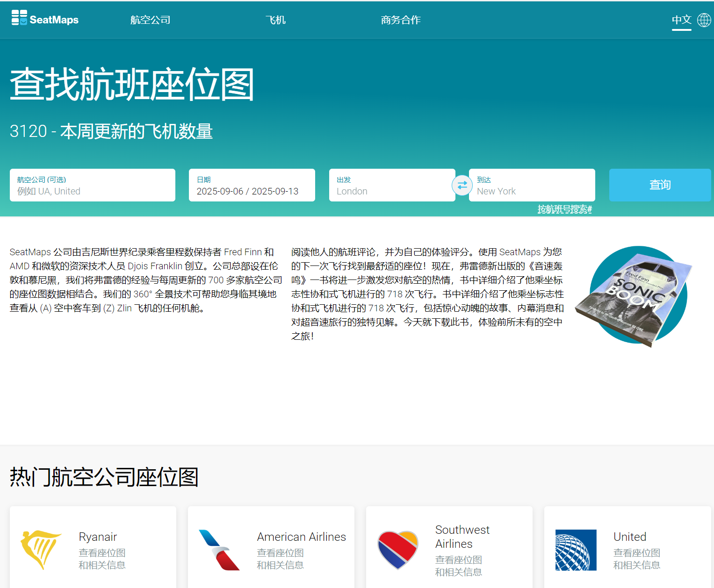
Task: Click the 航空公司 (可选) input field
Action: click(x=93, y=186)
